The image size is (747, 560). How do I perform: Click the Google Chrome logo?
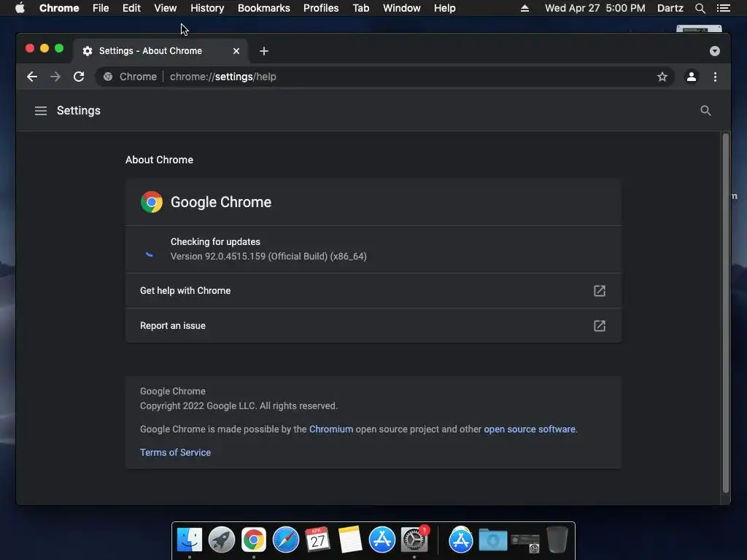pyautogui.click(x=152, y=202)
